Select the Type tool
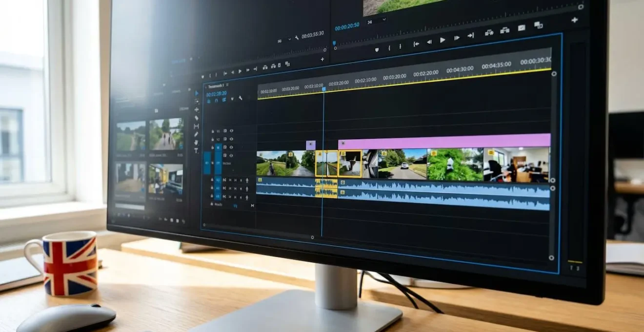The height and width of the screenshot is (332, 644). [196, 150]
